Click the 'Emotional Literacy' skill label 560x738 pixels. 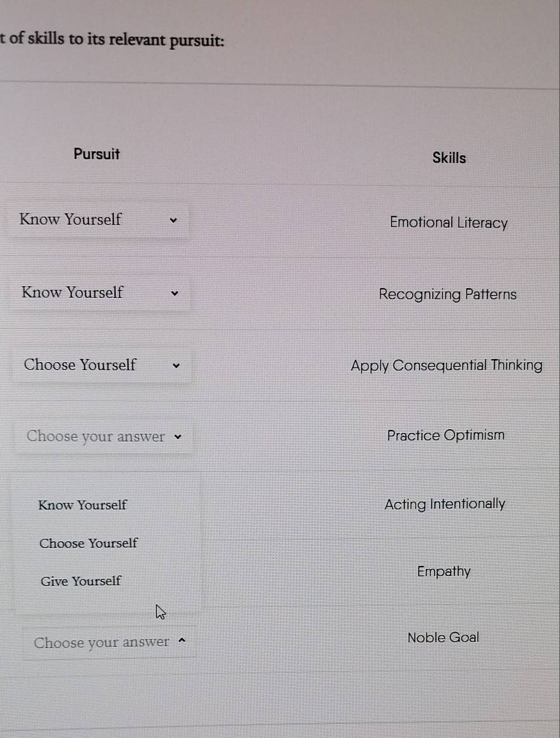click(449, 223)
